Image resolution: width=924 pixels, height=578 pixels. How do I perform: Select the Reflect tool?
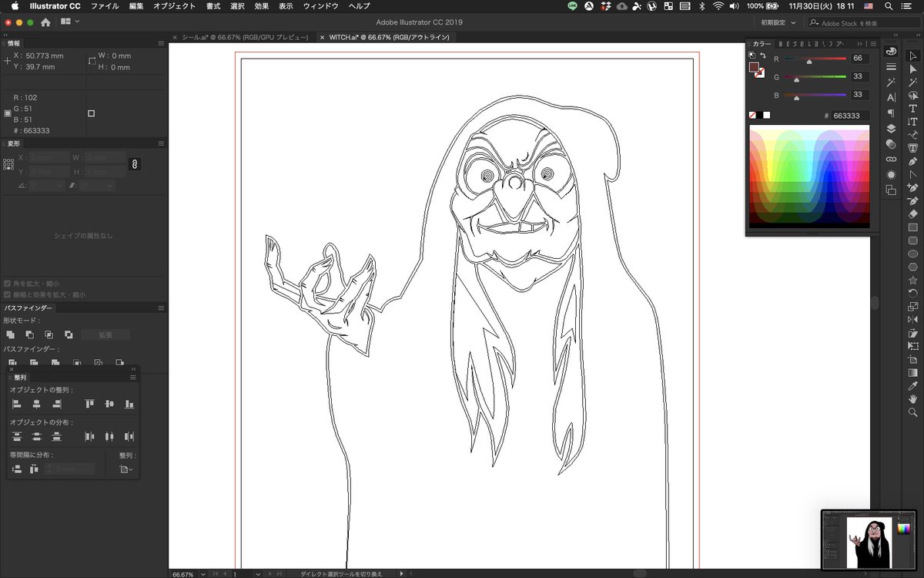(912, 320)
